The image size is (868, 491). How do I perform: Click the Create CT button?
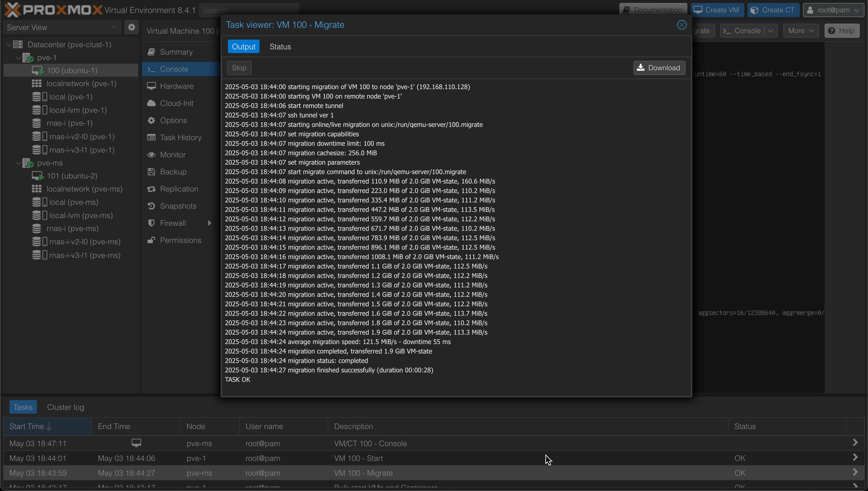[773, 10]
